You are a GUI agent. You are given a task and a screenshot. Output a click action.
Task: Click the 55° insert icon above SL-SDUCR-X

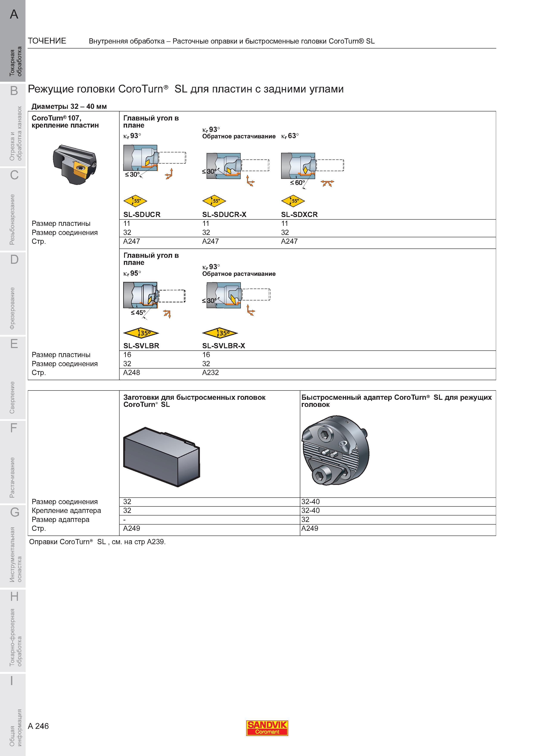pyautogui.click(x=214, y=201)
